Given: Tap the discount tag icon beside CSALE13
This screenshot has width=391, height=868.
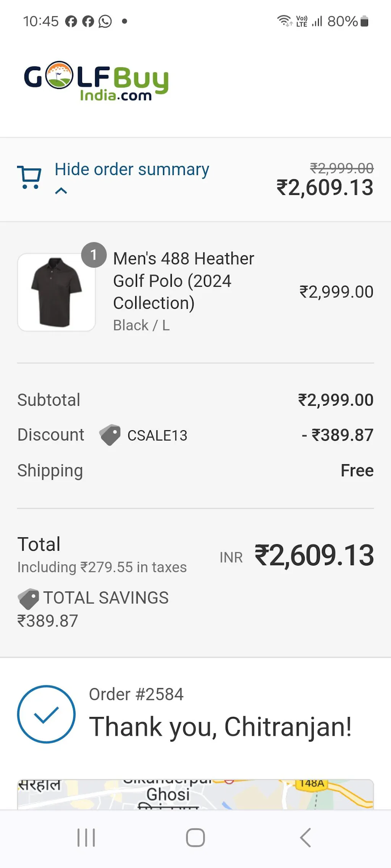Looking at the screenshot, I should (x=110, y=435).
